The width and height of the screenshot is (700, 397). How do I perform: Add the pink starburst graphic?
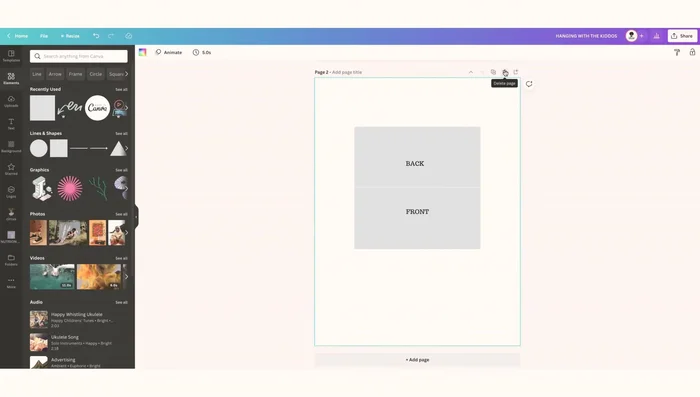tap(70, 188)
